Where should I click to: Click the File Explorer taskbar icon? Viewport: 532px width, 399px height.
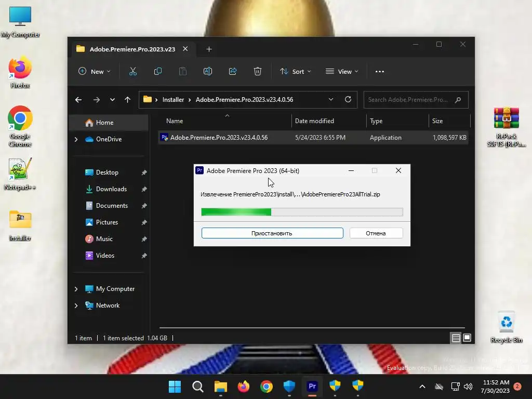[220, 387]
